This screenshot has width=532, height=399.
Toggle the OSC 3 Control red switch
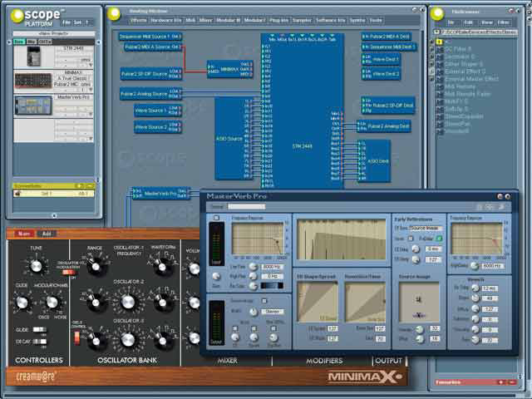pyautogui.click(x=77, y=337)
